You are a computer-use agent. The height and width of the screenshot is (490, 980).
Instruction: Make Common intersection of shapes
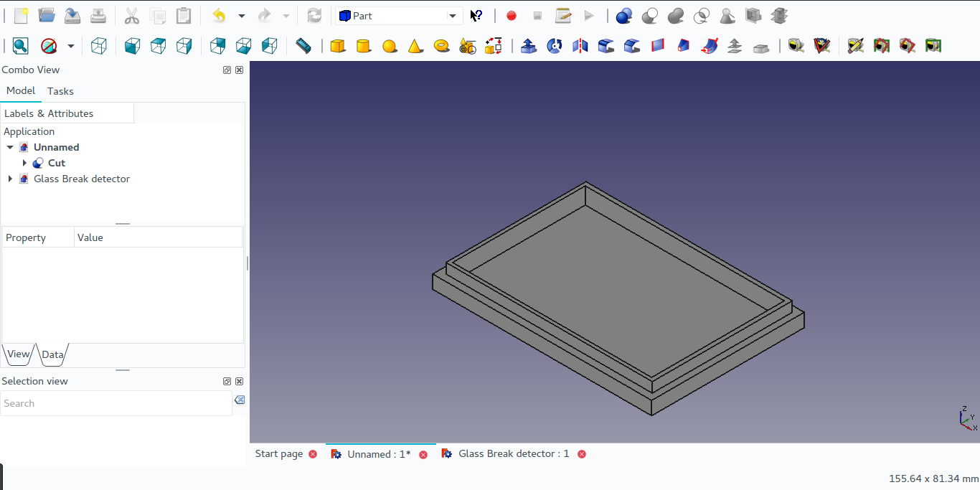pos(702,16)
